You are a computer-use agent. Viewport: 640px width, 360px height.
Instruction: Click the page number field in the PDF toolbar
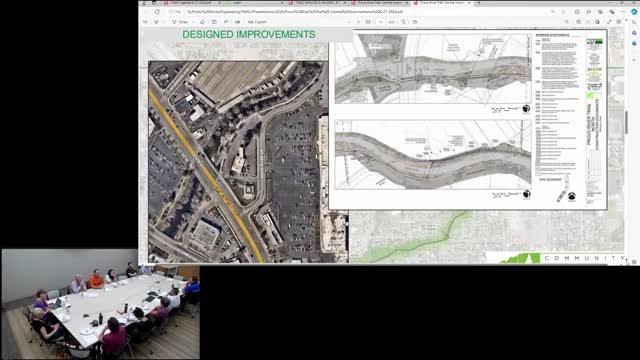[381, 22]
